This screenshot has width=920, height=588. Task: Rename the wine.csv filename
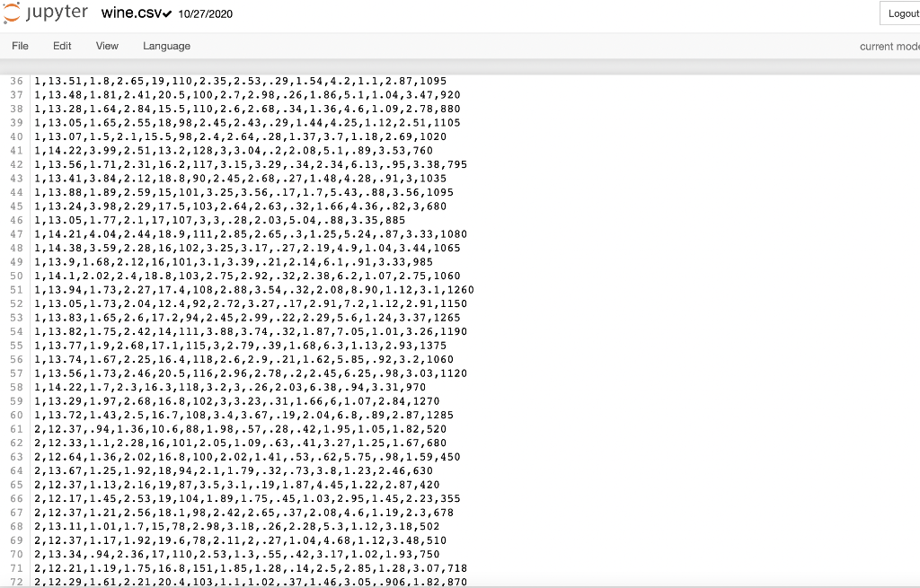point(131,13)
